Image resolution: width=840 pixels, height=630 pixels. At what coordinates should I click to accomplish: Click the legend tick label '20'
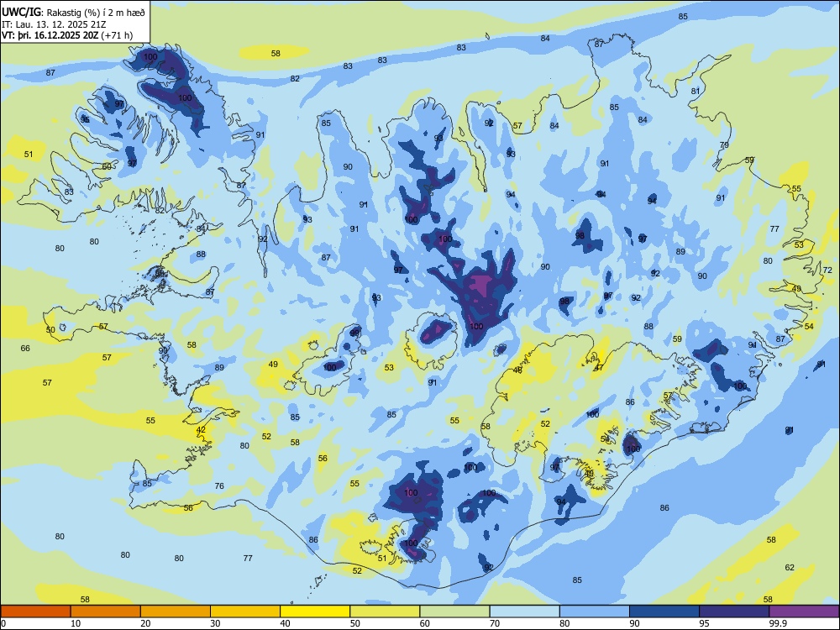pyautogui.click(x=145, y=623)
